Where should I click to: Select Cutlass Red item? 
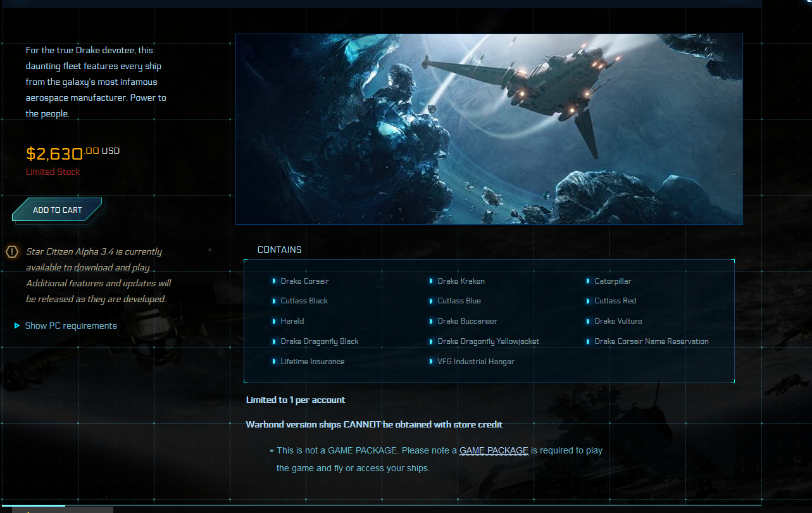pos(615,301)
